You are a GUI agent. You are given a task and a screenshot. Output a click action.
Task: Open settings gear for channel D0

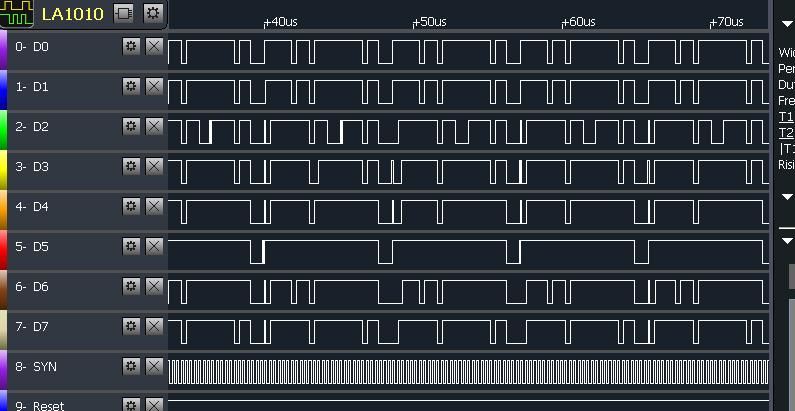point(131,46)
